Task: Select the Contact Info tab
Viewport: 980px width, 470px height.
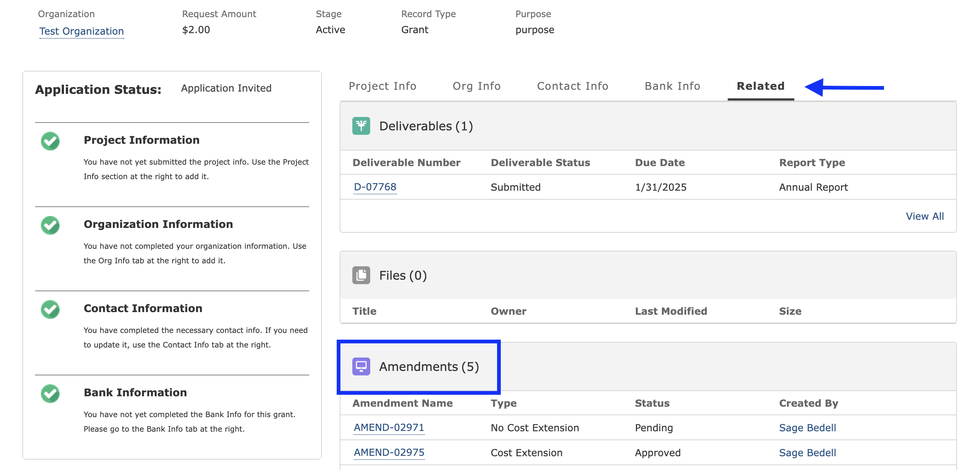Action: click(x=573, y=86)
